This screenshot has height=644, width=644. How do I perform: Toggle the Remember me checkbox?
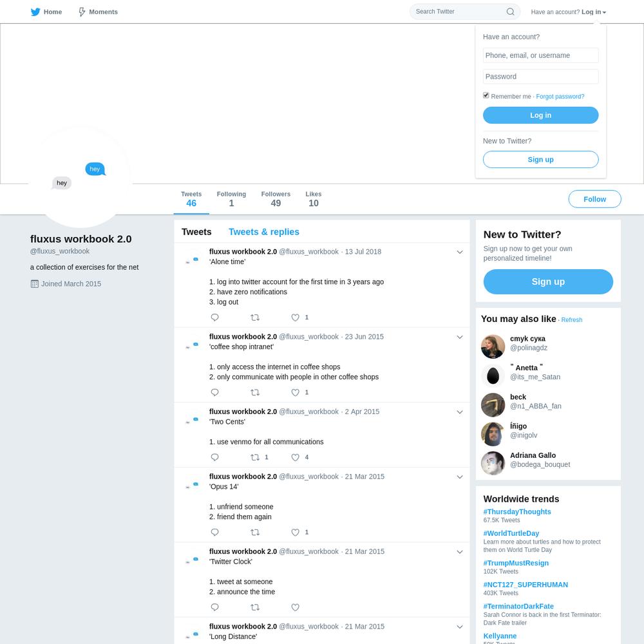(x=486, y=95)
